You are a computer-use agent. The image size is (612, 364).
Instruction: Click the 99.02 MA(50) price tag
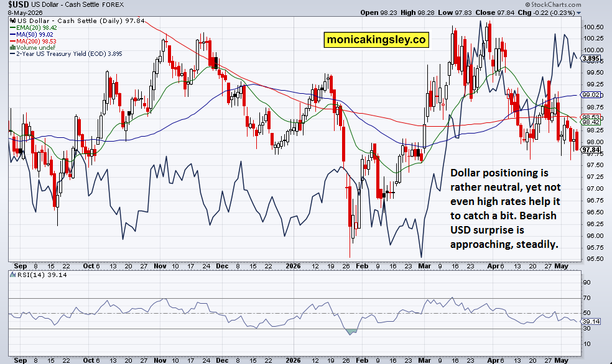click(591, 94)
